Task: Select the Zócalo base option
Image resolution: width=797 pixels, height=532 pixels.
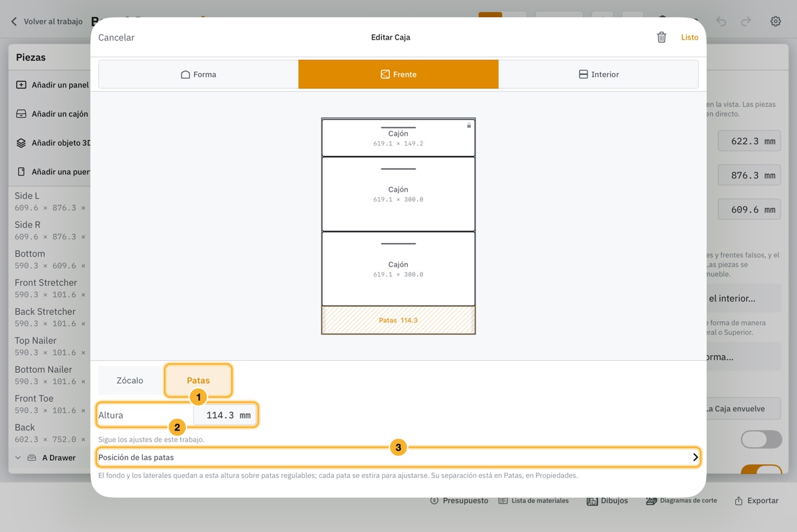Action: click(130, 381)
